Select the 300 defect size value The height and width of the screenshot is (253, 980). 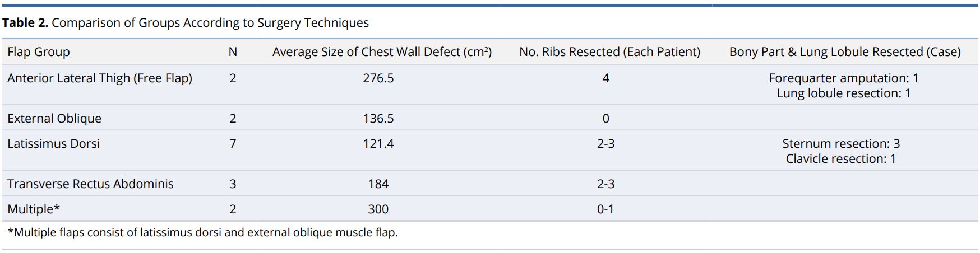point(378,209)
